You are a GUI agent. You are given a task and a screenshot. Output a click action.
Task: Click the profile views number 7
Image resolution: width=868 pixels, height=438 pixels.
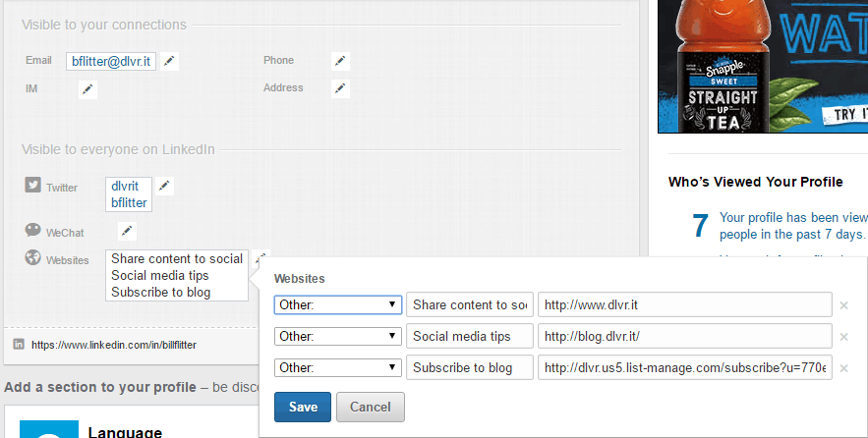tap(700, 226)
